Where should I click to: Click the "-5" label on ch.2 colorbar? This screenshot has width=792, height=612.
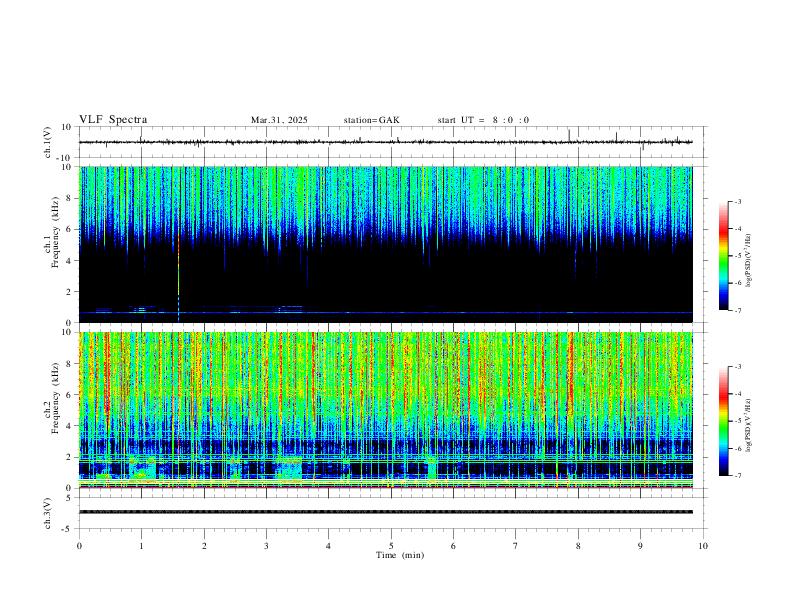[x=738, y=421]
